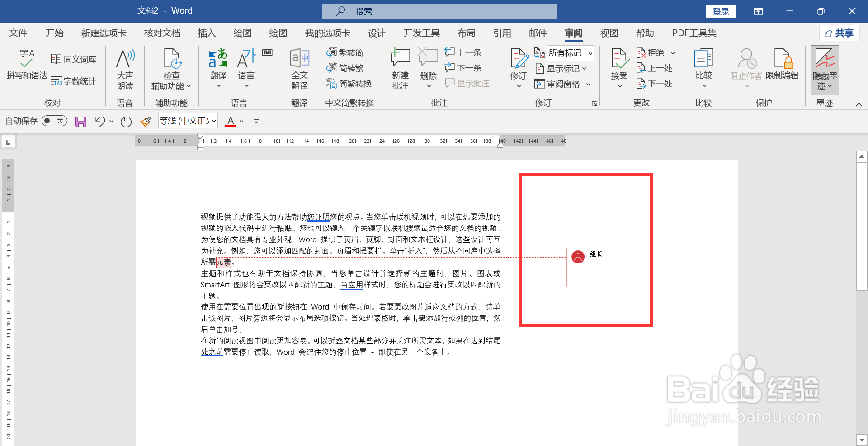Apply the red font color button
868x446 pixels.
pos(231,121)
